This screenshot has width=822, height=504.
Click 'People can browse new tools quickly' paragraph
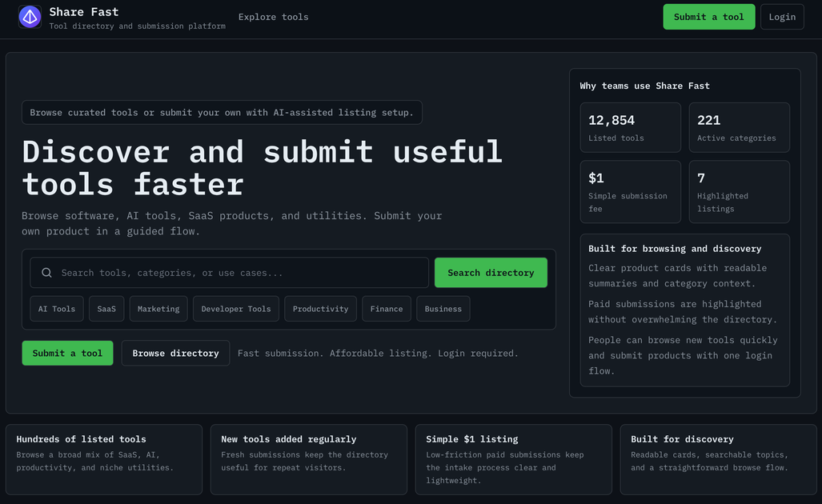tap(683, 355)
